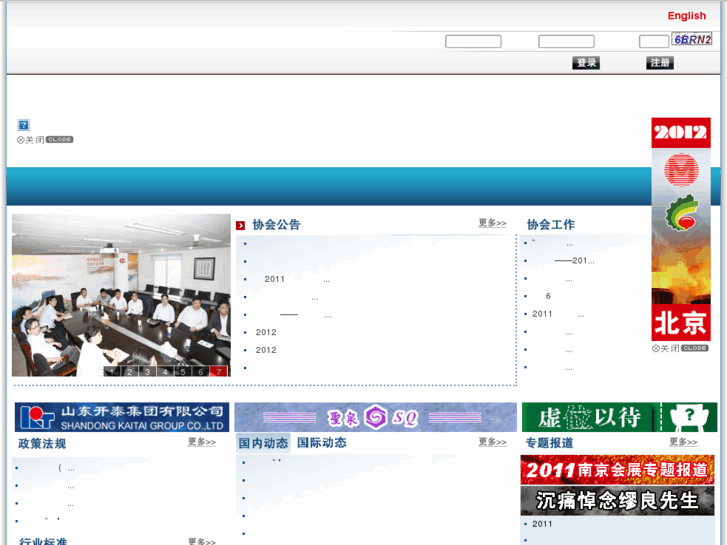Screen dimensions: 727x545
Task: Click the second login input field
Action: [x=566, y=42]
